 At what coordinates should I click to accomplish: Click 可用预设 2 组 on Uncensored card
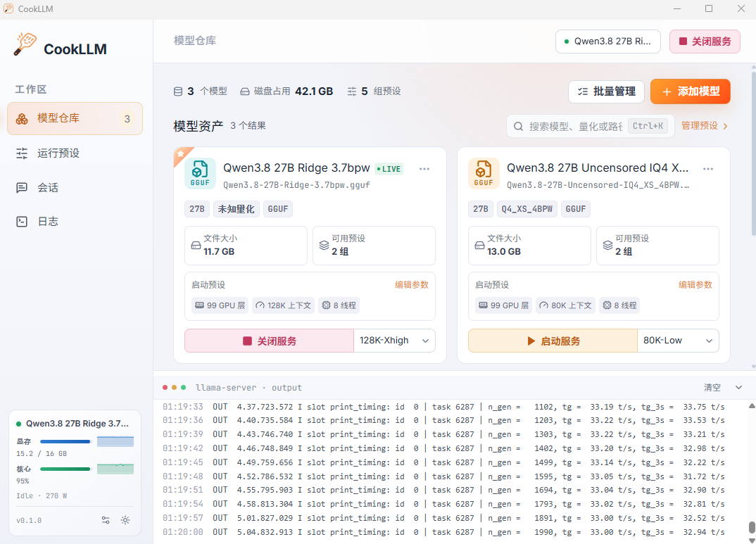[657, 246]
